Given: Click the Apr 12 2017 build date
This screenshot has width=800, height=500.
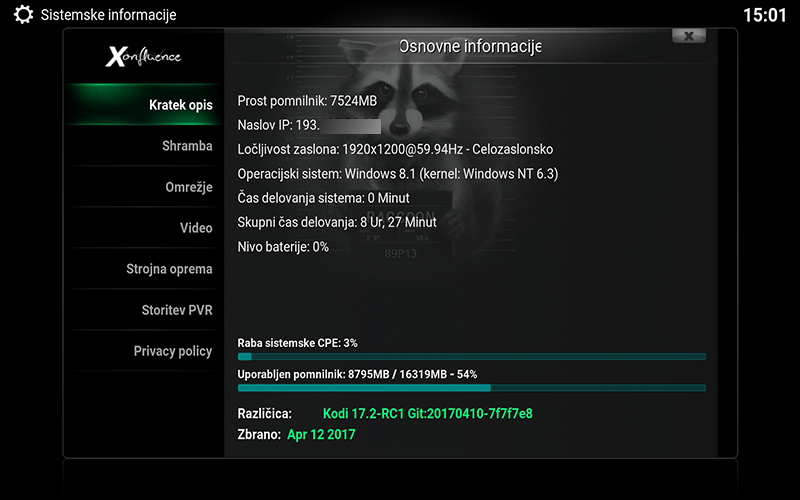Looking at the screenshot, I should coord(321,435).
